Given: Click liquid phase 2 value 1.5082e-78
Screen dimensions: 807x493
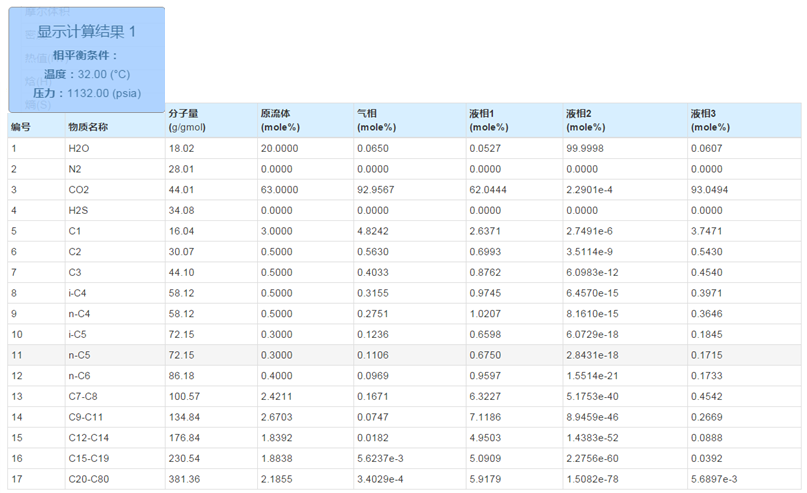Looking at the screenshot, I should (592, 479).
